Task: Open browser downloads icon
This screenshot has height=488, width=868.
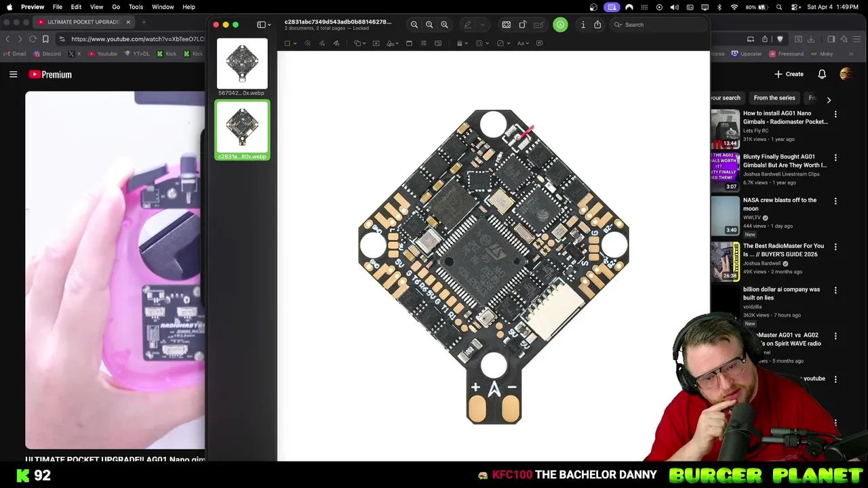Action: point(811,39)
